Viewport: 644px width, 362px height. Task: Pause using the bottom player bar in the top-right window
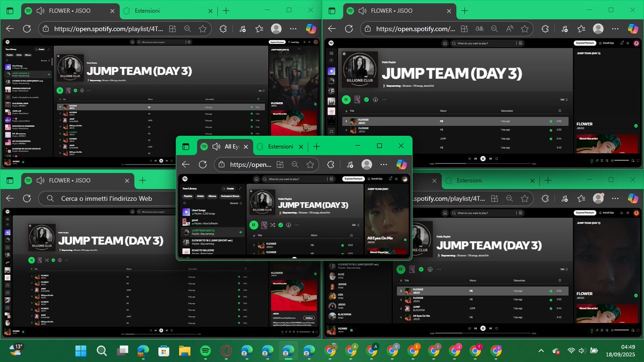pyautogui.click(x=483, y=158)
